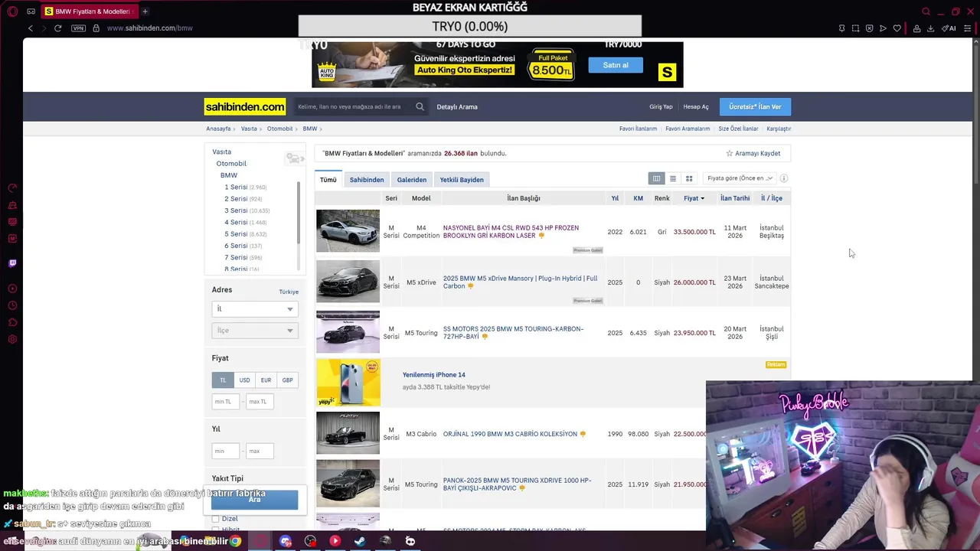Click the info icon beside sort dropdown
980x551 pixels.
783,178
